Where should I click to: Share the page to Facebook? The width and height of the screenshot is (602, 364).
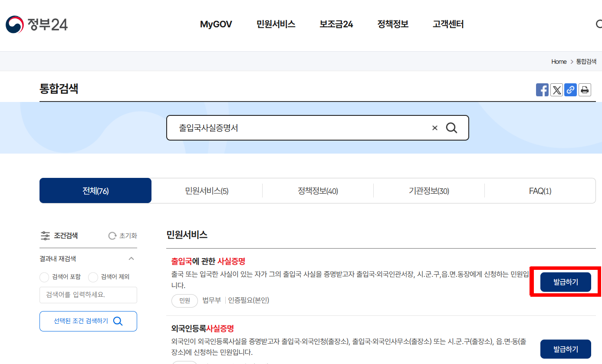tap(542, 90)
